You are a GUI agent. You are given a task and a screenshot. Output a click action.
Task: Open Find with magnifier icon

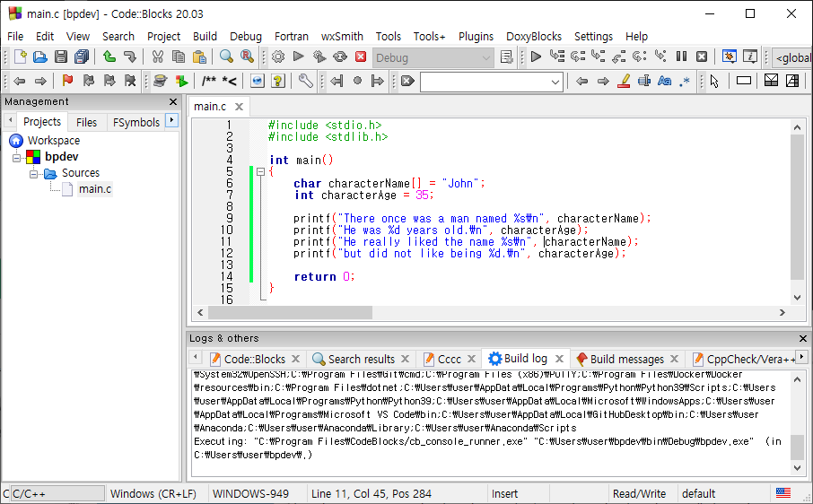pos(227,57)
